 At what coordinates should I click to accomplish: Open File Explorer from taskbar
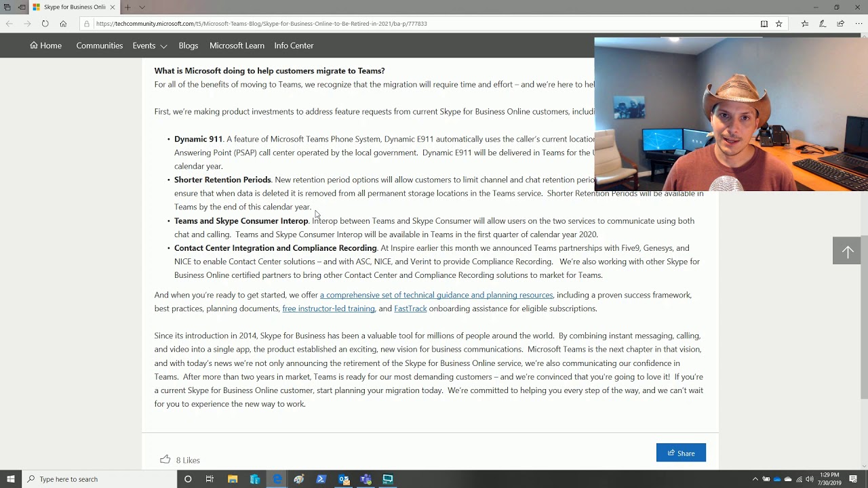point(233,479)
